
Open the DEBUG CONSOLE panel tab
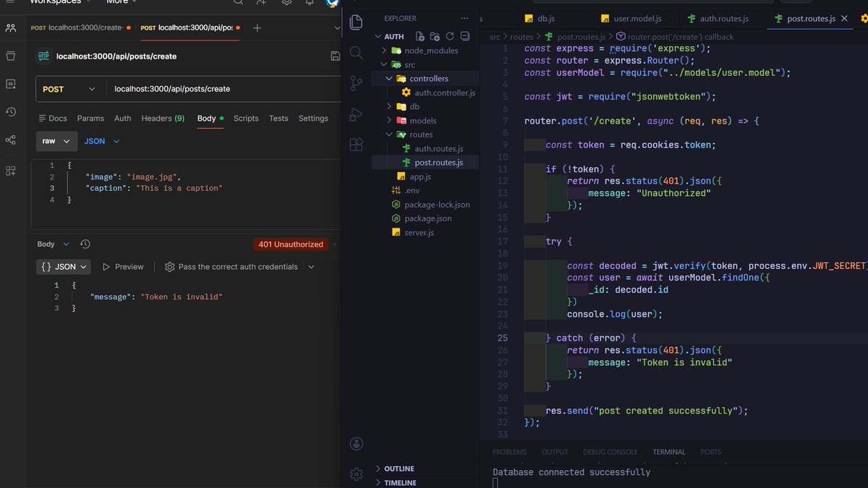(x=611, y=452)
